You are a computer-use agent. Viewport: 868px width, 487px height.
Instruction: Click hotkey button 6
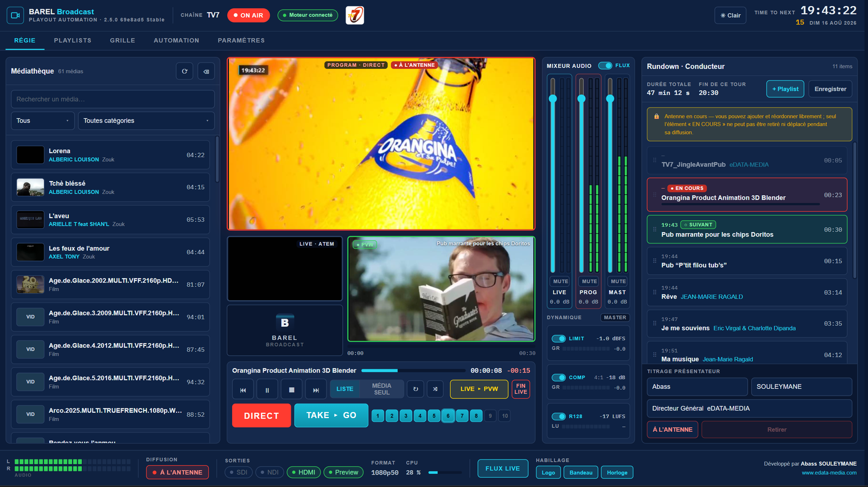click(x=448, y=416)
